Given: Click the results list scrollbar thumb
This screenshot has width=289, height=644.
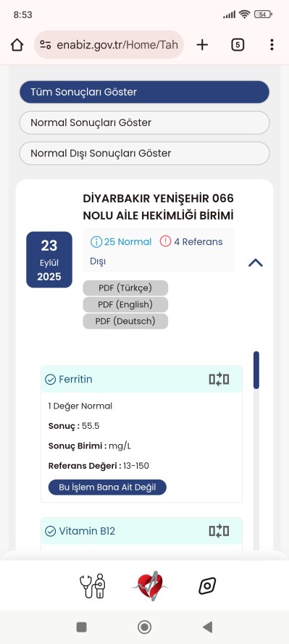Looking at the screenshot, I should pos(256,370).
